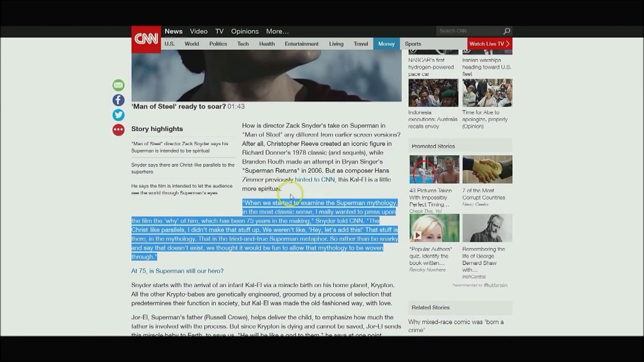Open NASCAR's first hydrogen-powered pace car story
Viewport: 644px width, 362px height.
click(x=431, y=67)
